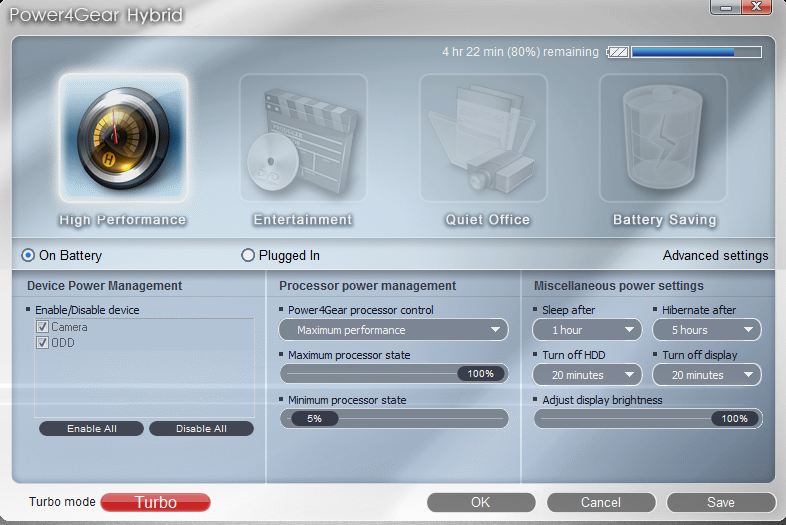
Task: Open the Turn off HDD dropdown
Action: [587, 375]
